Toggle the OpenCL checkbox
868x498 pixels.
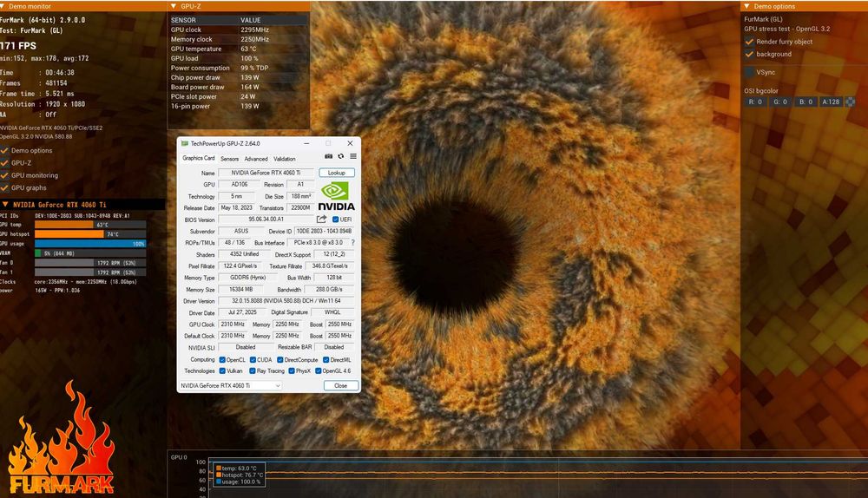click(x=222, y=360)
